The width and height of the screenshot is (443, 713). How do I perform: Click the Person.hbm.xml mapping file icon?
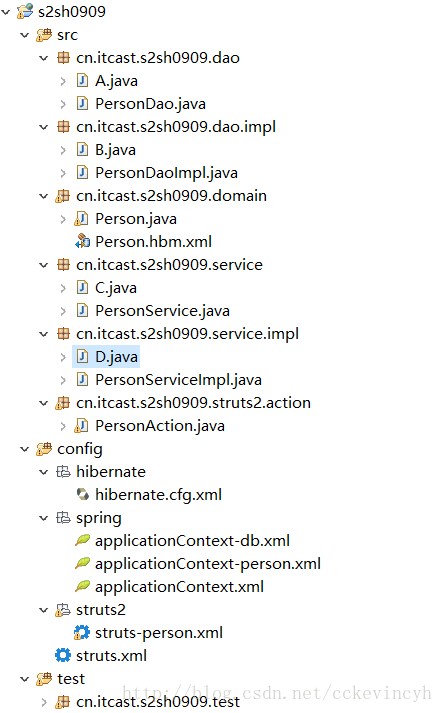point(82,241)
